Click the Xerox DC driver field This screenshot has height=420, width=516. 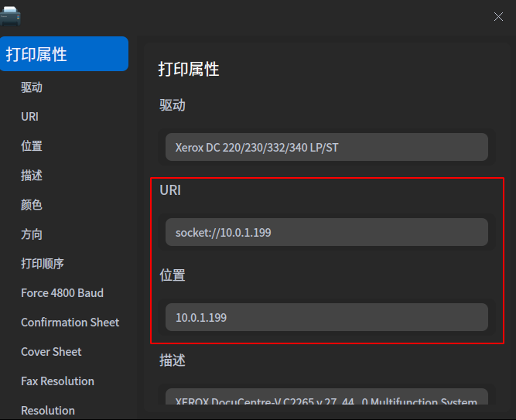[x=326, y=147]
